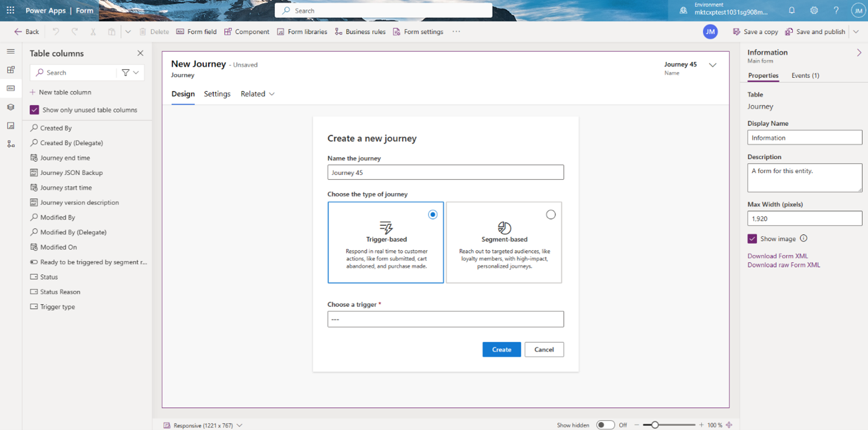Select the Segment-based radio button
The image size is (868, 430).
click(x=551, y=214)
